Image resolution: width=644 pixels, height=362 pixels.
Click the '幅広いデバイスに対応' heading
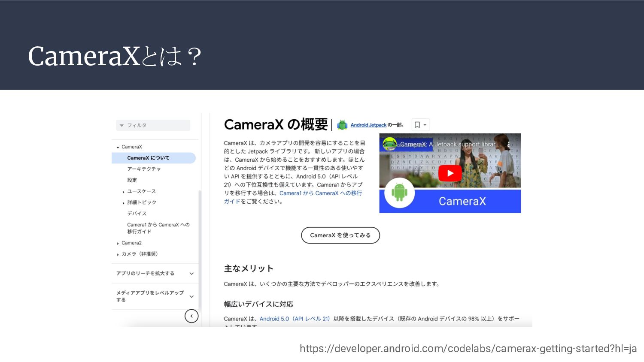tap(258, 304)
